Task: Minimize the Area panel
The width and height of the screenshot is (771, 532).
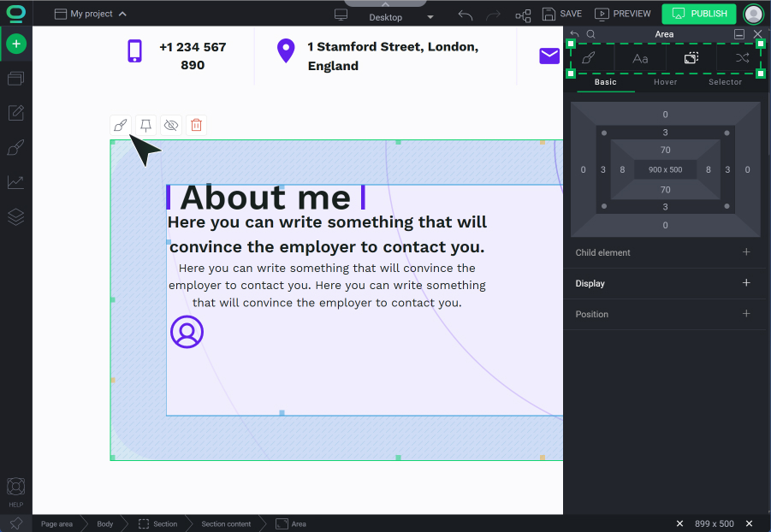Action: pyautogui.click(x=739, y=34)
